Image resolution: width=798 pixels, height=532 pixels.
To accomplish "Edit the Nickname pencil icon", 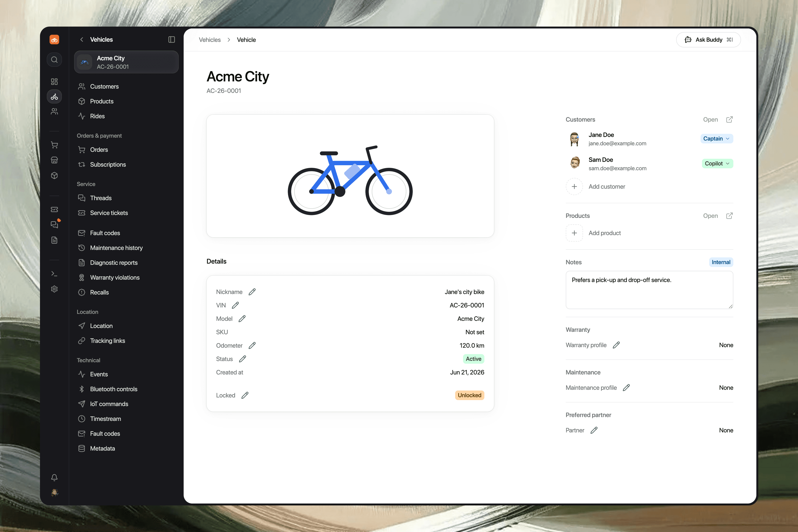I will 252,292.
